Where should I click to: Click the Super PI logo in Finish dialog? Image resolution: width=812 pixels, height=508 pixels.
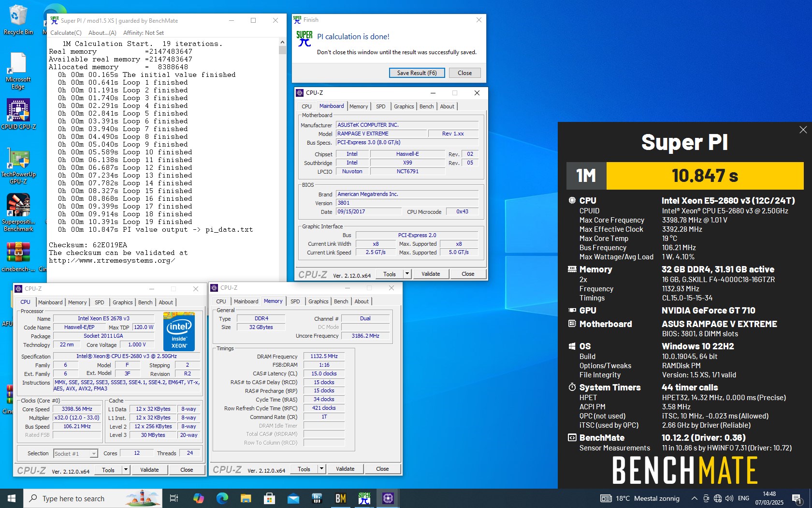pyautogui.click(x=304, y=39)
